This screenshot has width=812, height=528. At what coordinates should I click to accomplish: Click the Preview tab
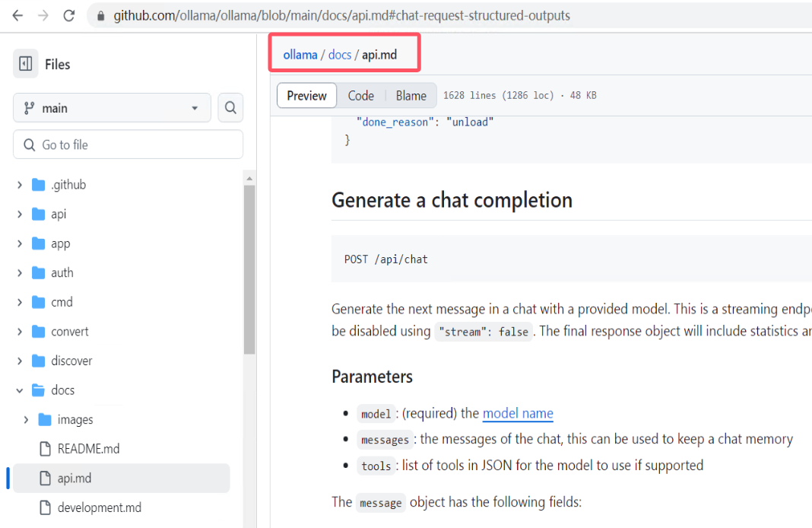306,95
